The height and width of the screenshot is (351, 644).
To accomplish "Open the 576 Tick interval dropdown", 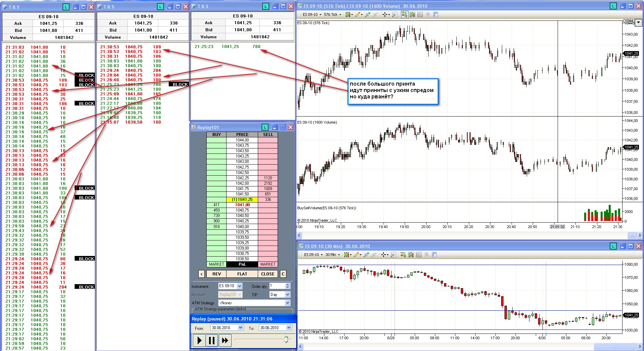I will pos(332,14).
